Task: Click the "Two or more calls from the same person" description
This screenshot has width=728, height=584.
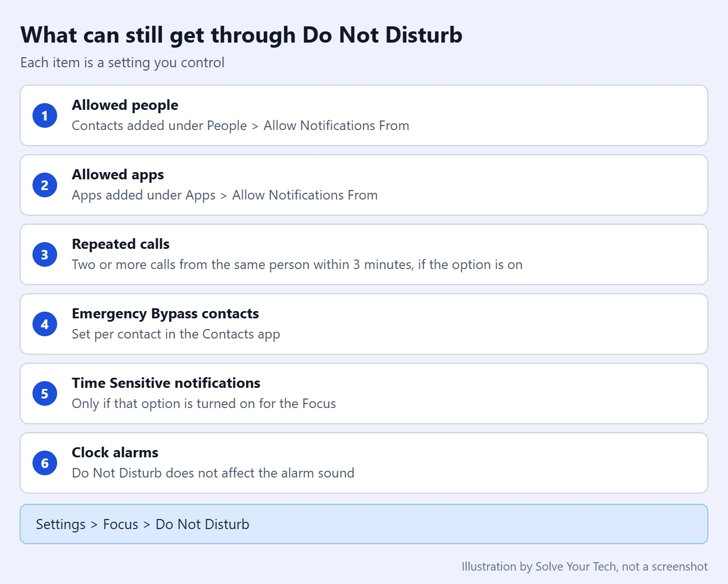Action: tap(297, 265)
